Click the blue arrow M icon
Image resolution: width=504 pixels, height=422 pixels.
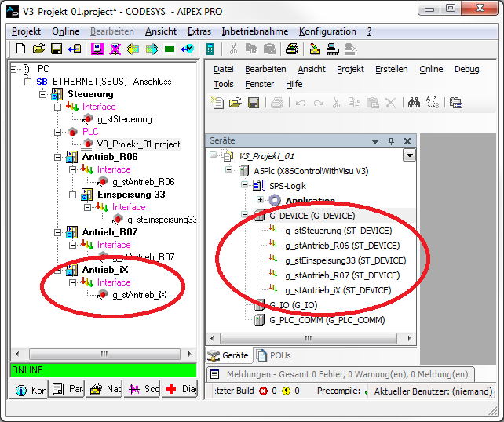[188, 49]
